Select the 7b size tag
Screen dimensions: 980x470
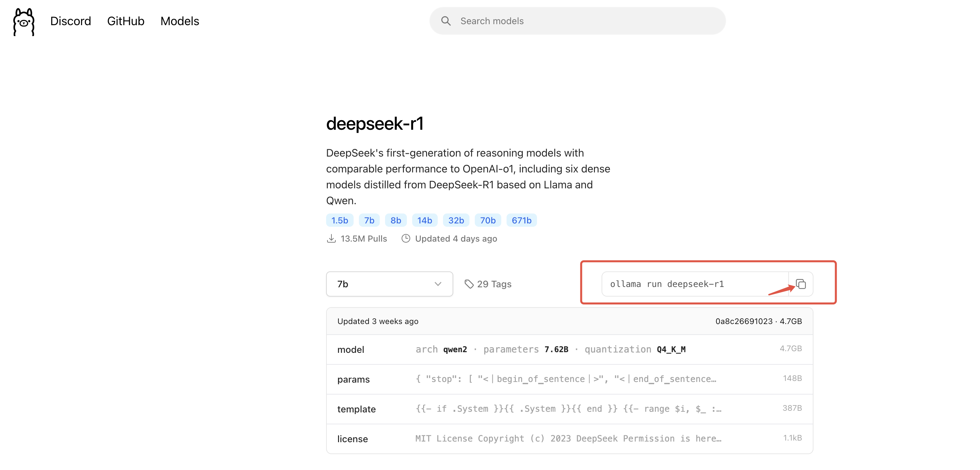369,220
